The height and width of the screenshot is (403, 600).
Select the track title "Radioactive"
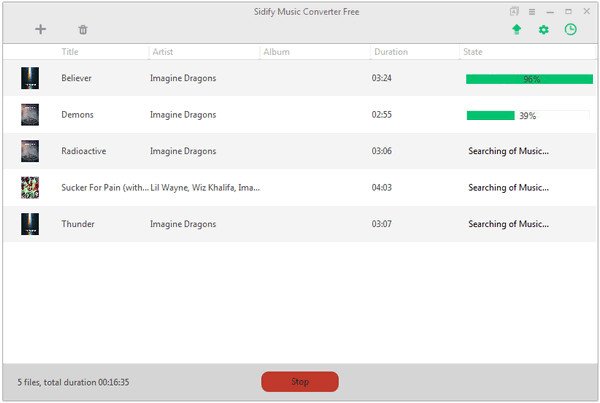(84, 151)
